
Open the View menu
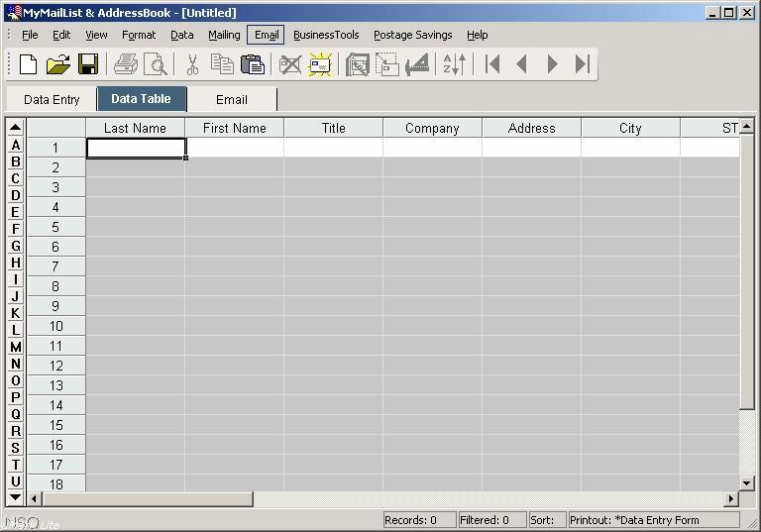tap(96, 35)
